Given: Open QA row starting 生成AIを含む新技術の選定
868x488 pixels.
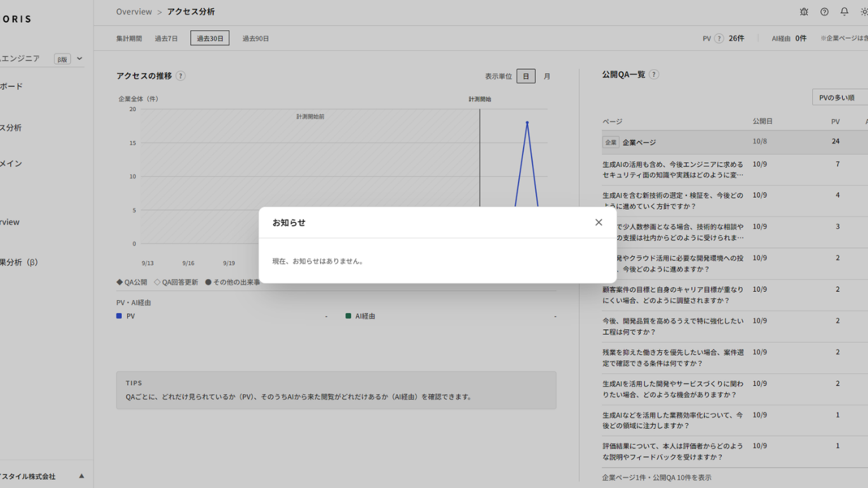Looking at the screenshot, I should [735, 201].
